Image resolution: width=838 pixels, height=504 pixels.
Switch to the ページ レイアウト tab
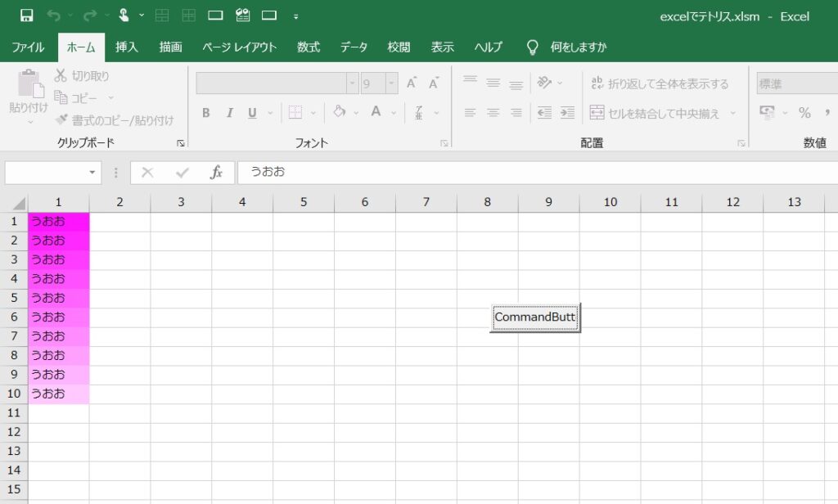coord(239,47)
